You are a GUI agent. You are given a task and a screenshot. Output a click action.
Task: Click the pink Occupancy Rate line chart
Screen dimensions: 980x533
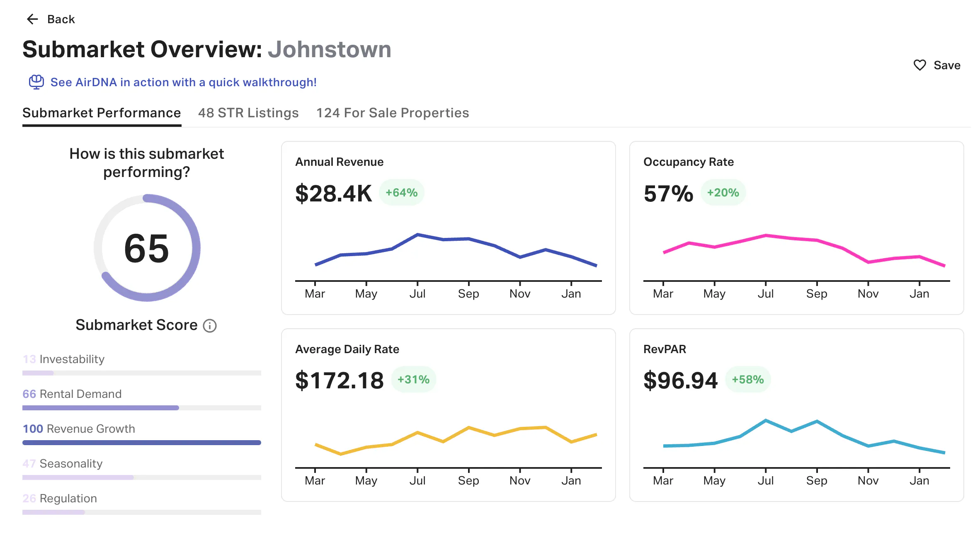click(x=804, y=250)
